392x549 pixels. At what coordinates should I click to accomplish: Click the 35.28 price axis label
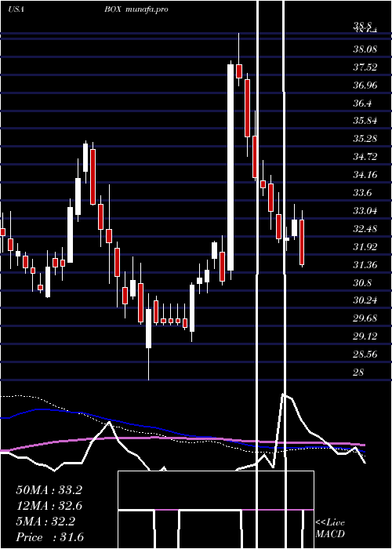point(365,139)
